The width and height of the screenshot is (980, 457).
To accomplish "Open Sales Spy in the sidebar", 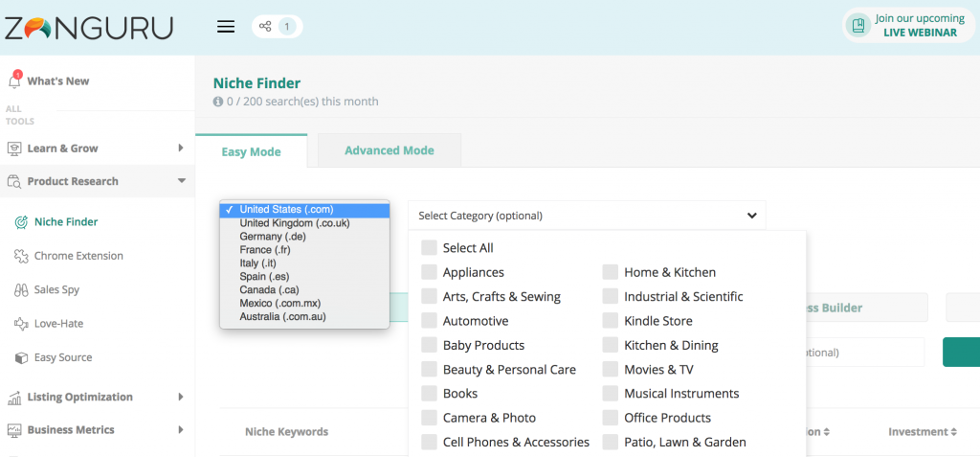I will [x=56, y=290].
